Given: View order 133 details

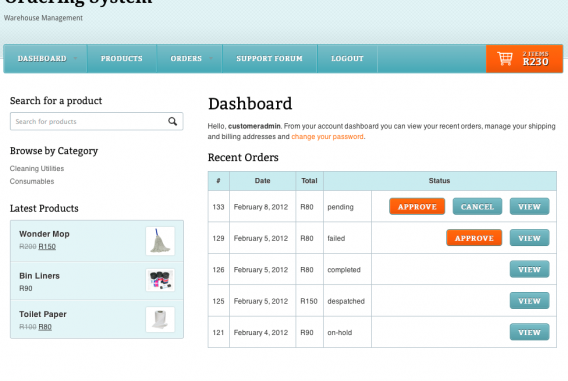Looking at the screenshot, I should pos(529,206).
